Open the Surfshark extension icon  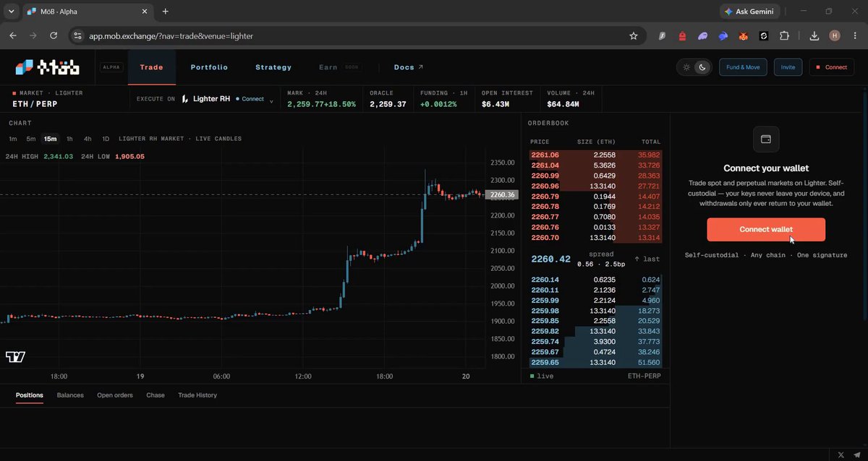663,35
